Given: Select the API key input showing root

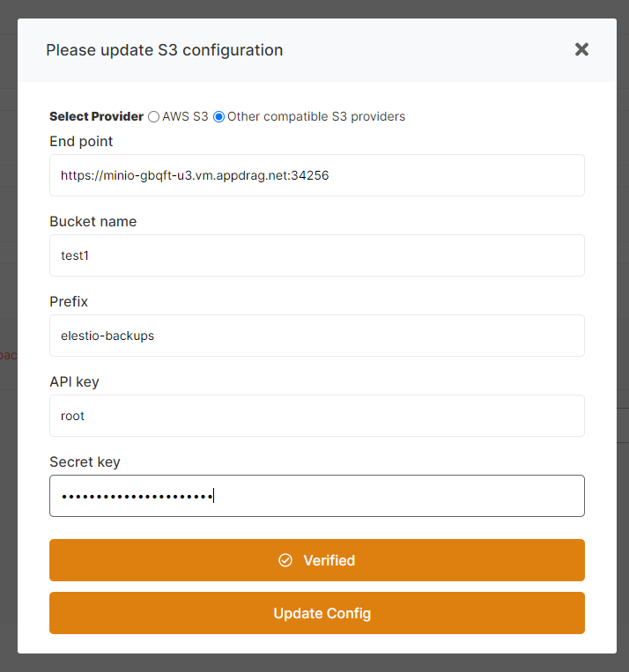Looking at the screenshot, I should click(317, 416).
